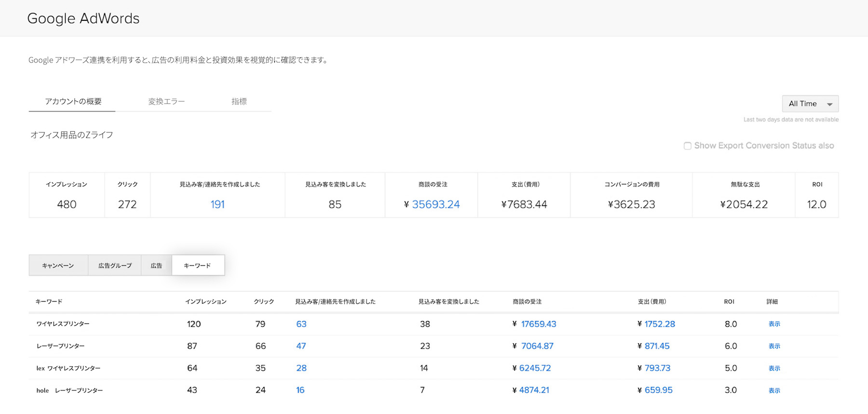Click the 85 converted leads summary value

tap(335, 205)
